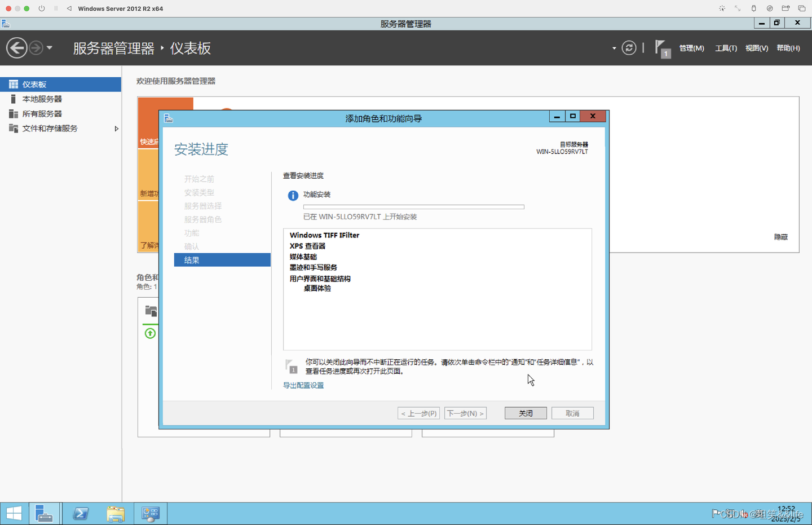
Task: Click the installation progress bar
Action: pos(414,207)
